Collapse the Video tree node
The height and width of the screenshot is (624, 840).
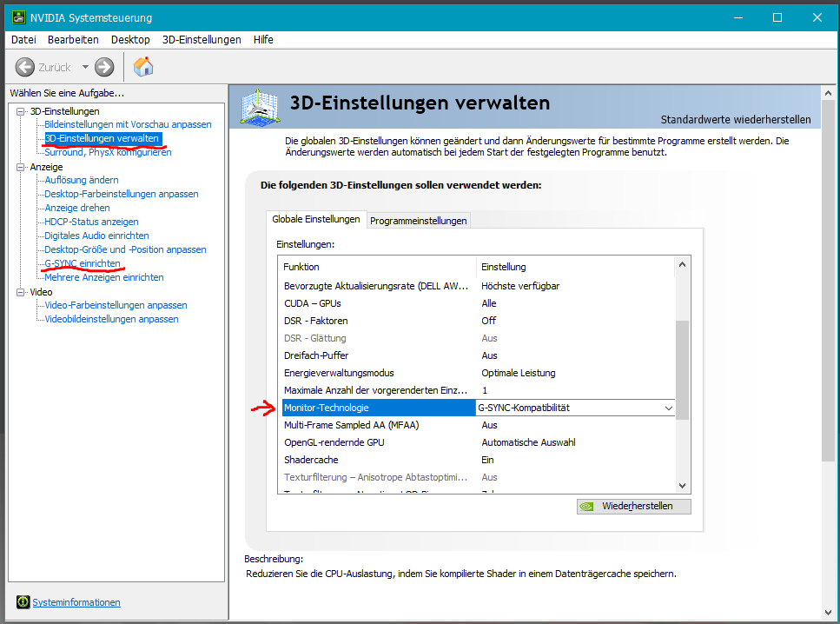click(x=20, y=292)
